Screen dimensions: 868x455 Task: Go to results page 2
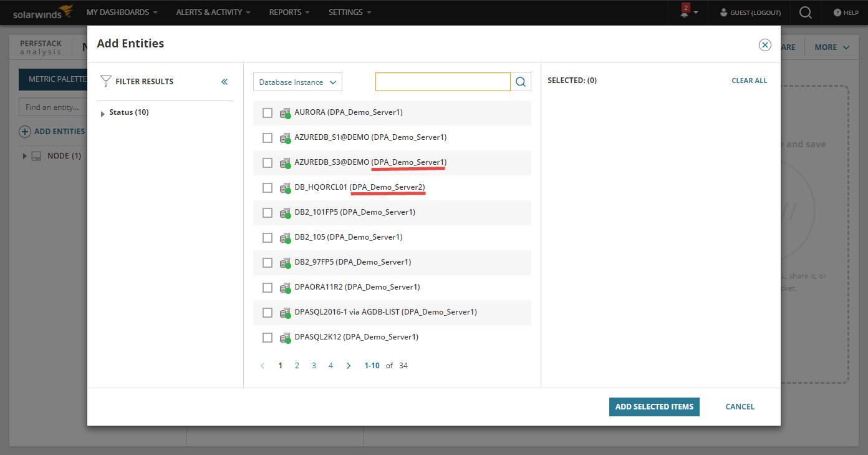coord(297,366)
